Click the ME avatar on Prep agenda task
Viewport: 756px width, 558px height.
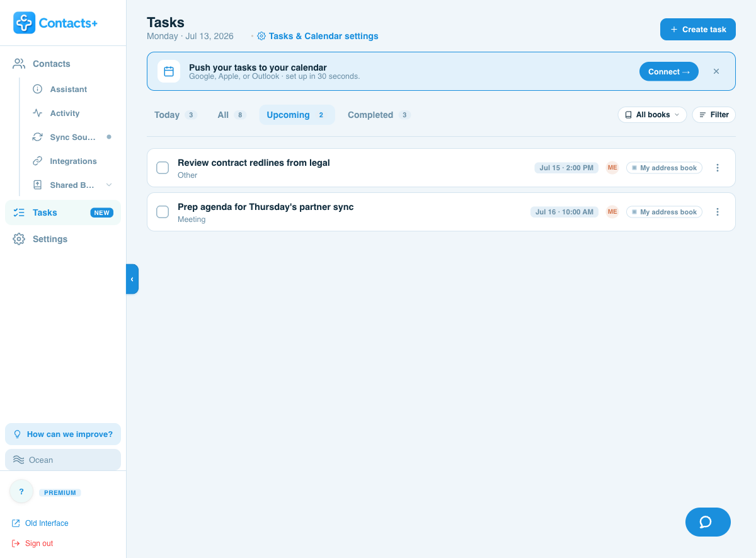tap(612, 212)
